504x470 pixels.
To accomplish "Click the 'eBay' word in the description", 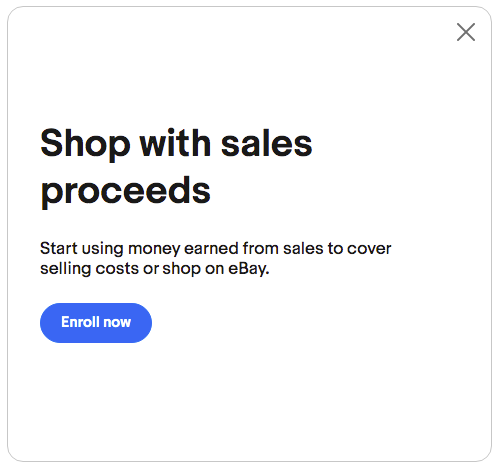I will [248, 269].
